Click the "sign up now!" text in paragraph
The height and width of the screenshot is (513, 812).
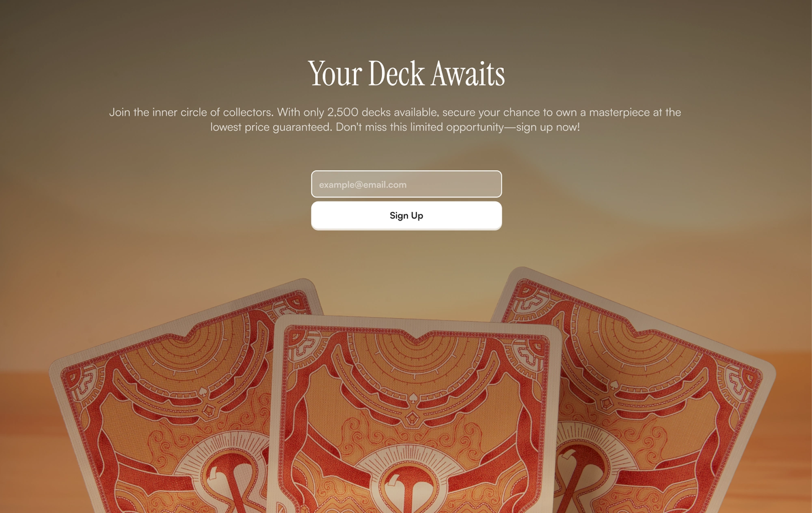(548, 127)
